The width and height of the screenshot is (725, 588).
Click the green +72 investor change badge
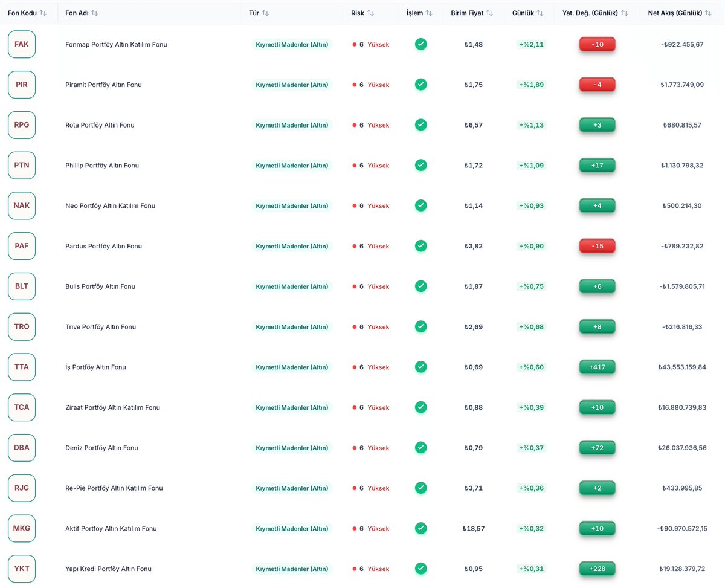click(x=597, y=448)
